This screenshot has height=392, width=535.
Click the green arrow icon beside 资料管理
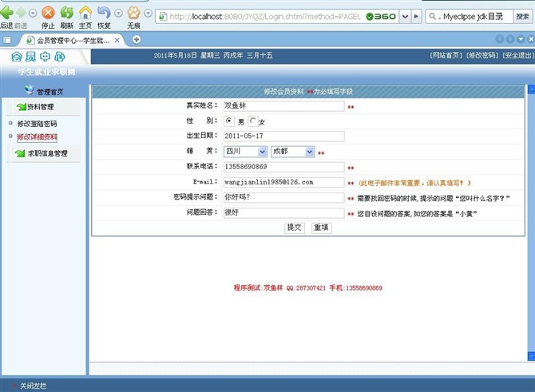(x=21, y=107)
